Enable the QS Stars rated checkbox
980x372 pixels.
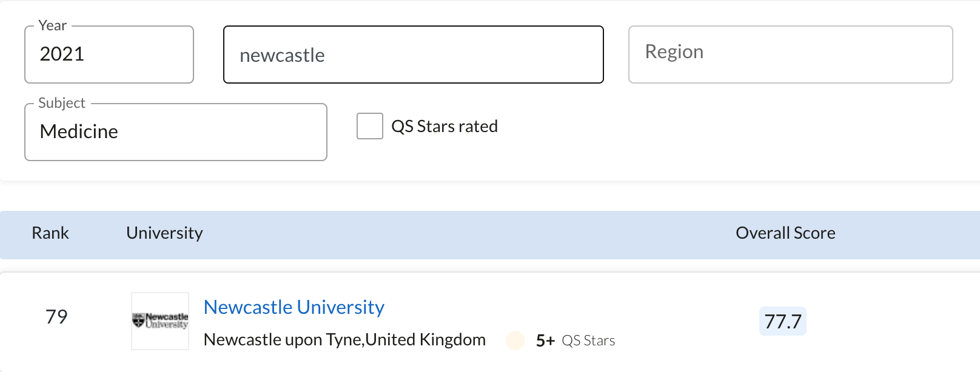(x=370, y=126)
